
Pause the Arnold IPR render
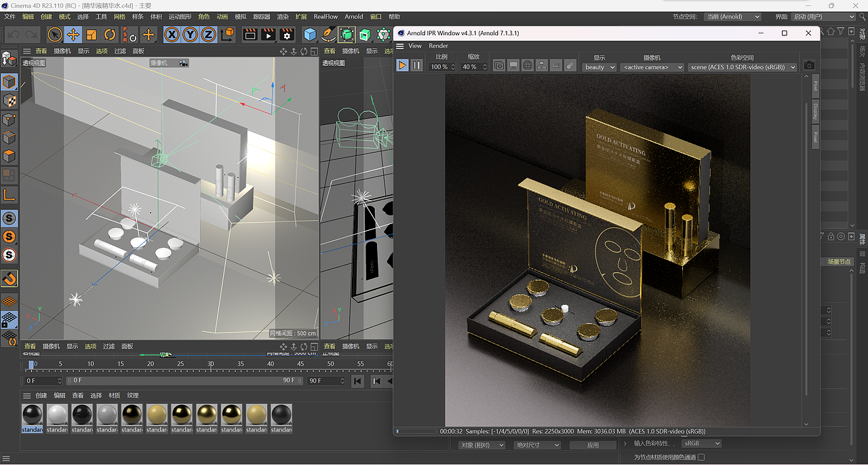(x=416, y=65)
